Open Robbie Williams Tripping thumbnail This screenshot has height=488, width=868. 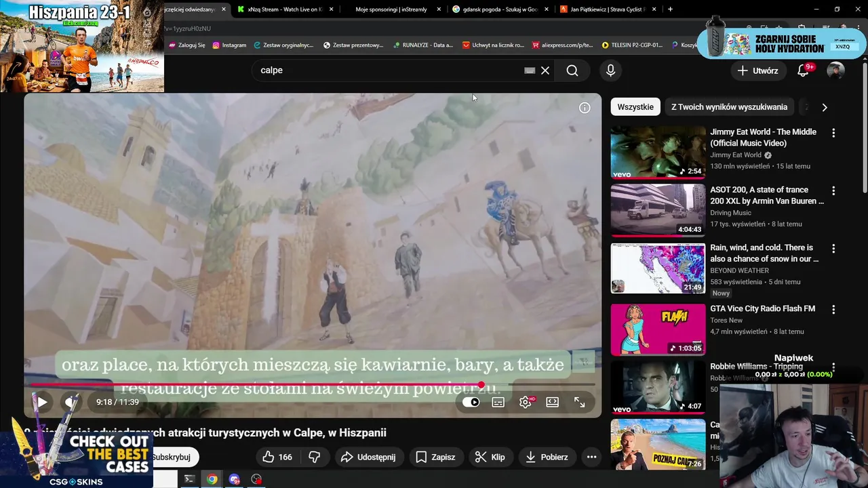coord(658,387)
